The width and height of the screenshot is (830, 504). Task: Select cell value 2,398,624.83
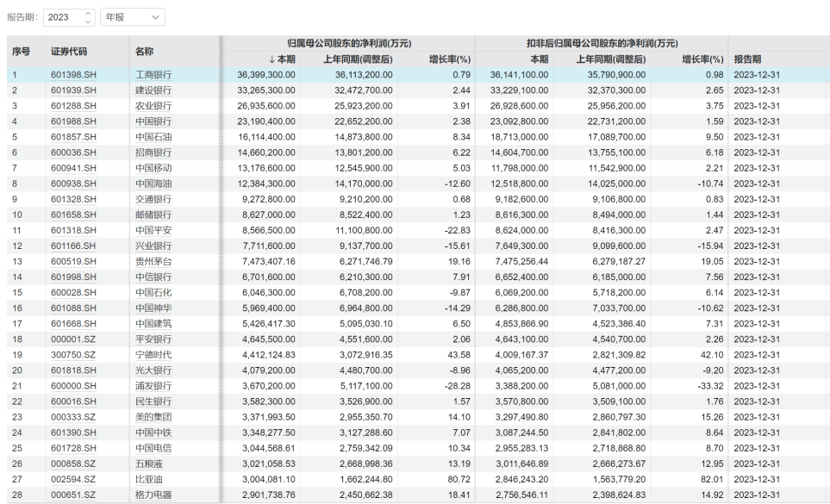620,495
